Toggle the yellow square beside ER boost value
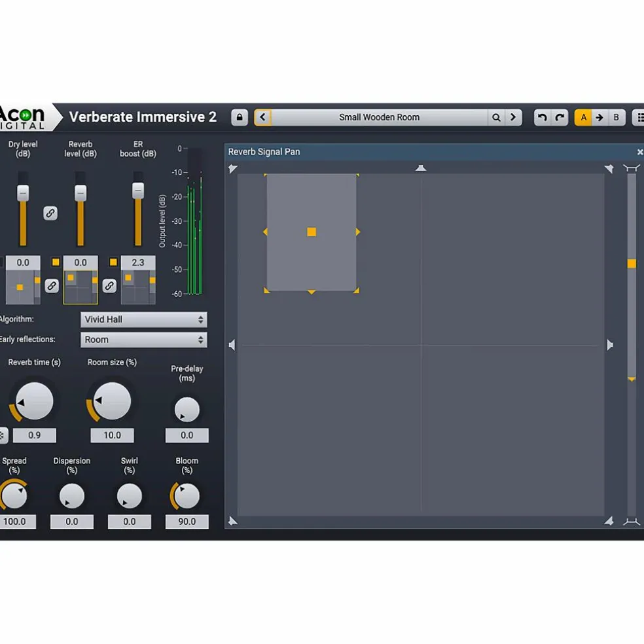644x644 pixels. (113, 262)
